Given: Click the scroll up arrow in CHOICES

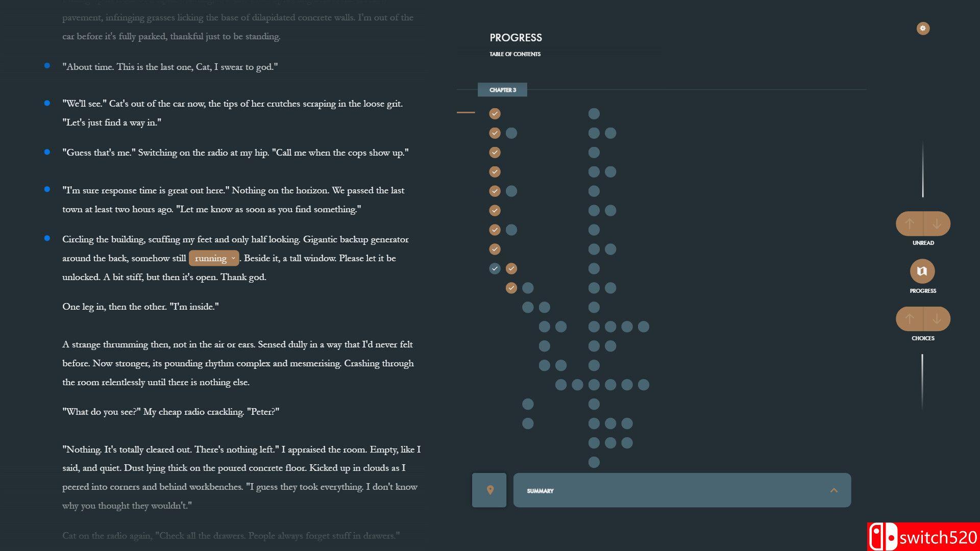Looking at the screenshot, I should (x=911, y=318).
